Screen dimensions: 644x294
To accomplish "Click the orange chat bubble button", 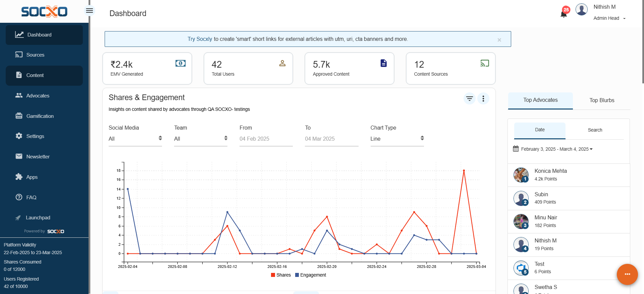I will [627, 274].
